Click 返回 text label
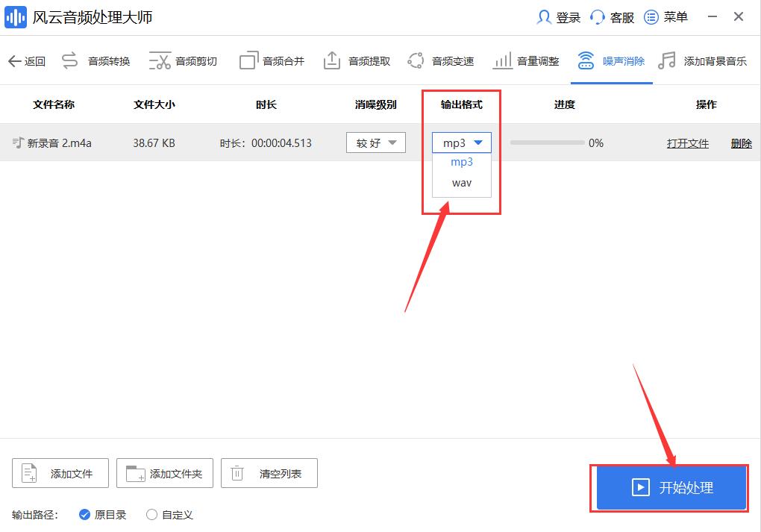 [x=35, y=61]
